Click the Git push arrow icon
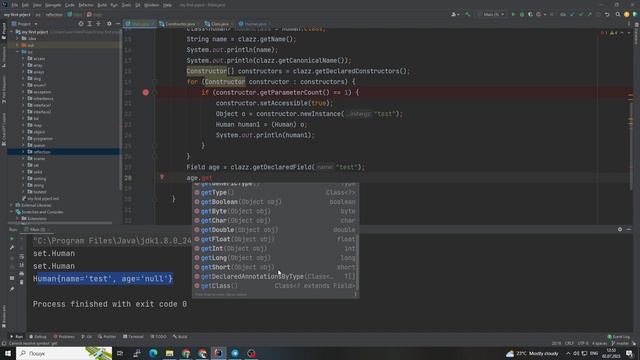Image resolution: width=640 pixels, height=360 pixels. pos(589,14)
